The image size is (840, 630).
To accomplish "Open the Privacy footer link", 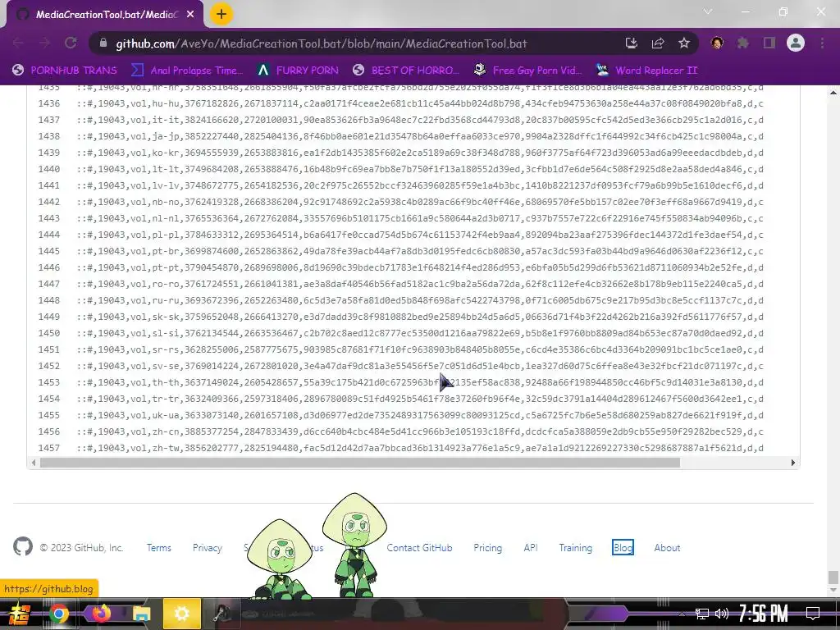I will click(x=208, y=547).
